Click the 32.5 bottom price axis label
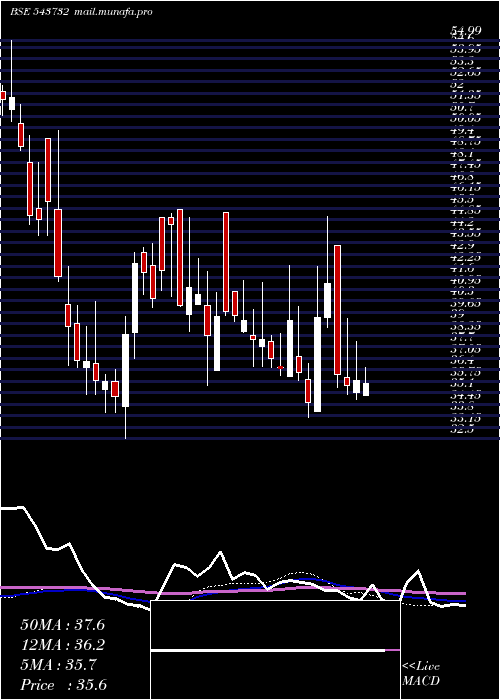The image size is (500, 700). pos(463,430)
